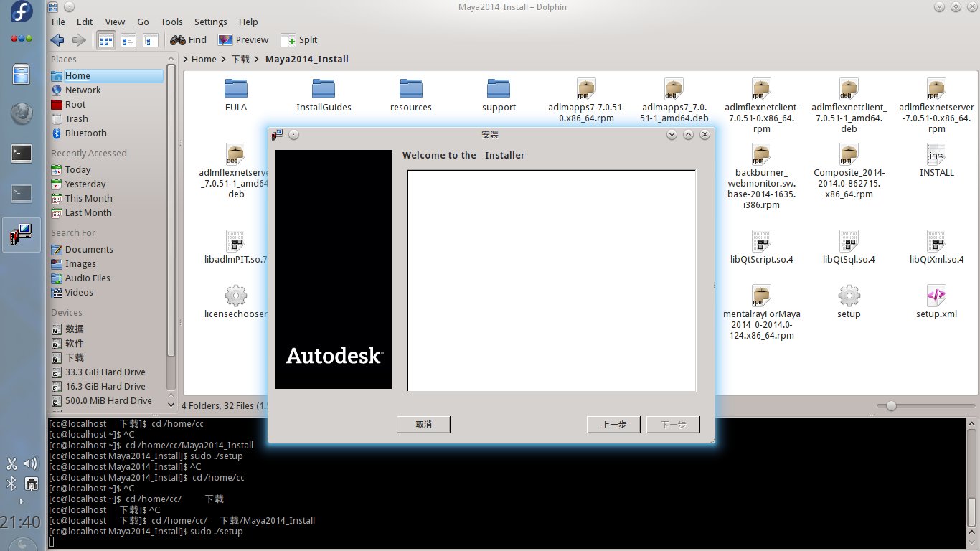
Task: Switch Dolphin to Details view mode
Action: (150, 40)
